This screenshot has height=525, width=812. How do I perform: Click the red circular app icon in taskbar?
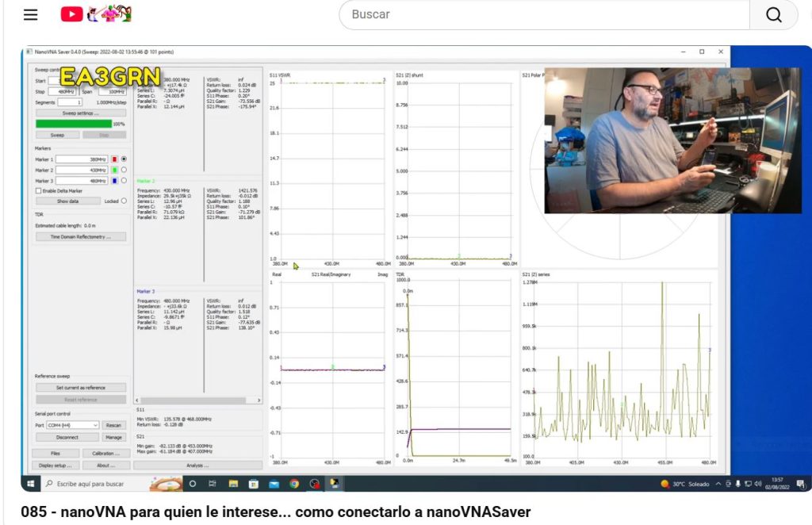314,484
